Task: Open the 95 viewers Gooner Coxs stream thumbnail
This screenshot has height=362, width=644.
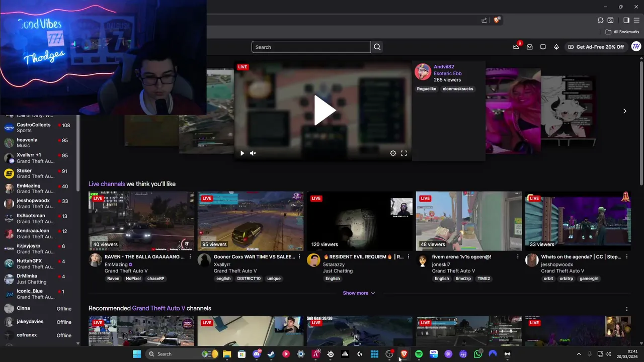Action: (x=251, y=221)
